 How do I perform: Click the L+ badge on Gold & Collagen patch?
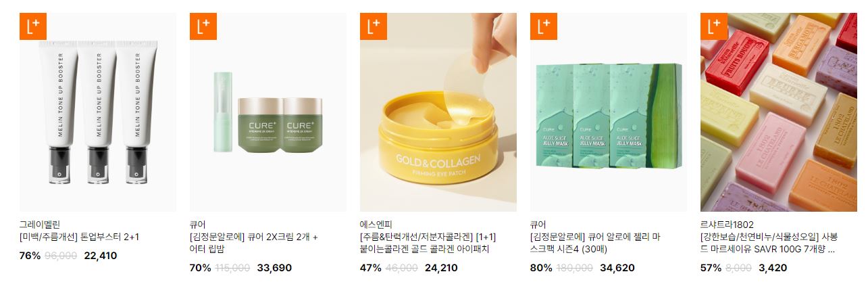[x=374, y=26]
